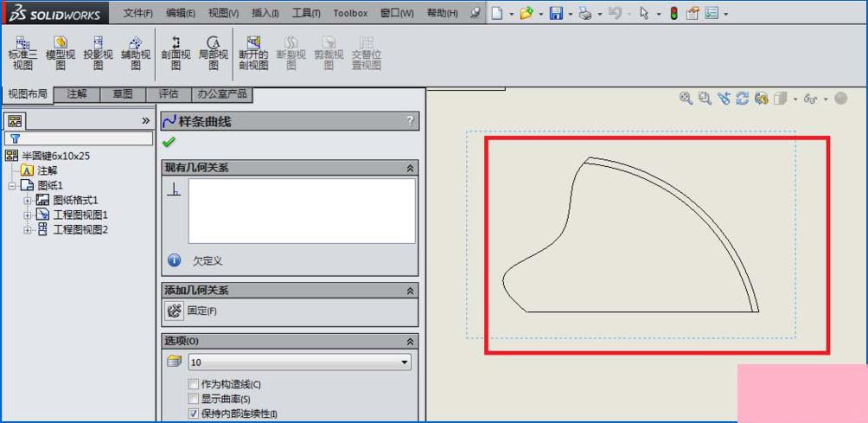Open the Tools (工具) menu
The height and width of the screenshot is (423, 868).
pos(306,13)
